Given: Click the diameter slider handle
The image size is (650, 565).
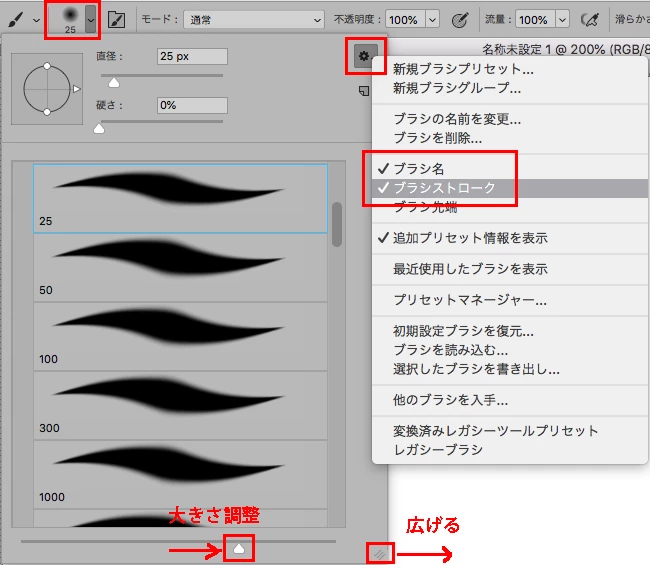Looking at the screenshot, I should tap(114, 83).
